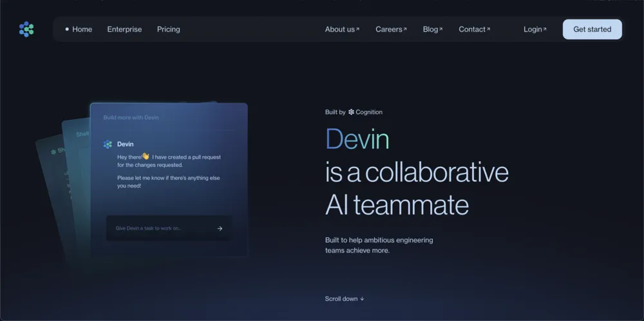This screenshot has height=321, width=644.
Task: Click the waving hand emoji in message
Action: point(146,156)
